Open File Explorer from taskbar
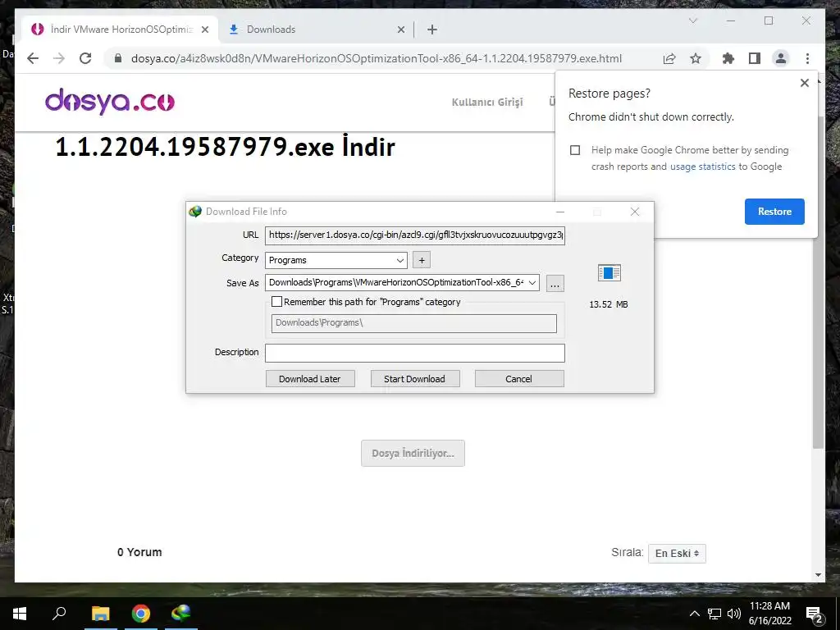 click(100, 614)
